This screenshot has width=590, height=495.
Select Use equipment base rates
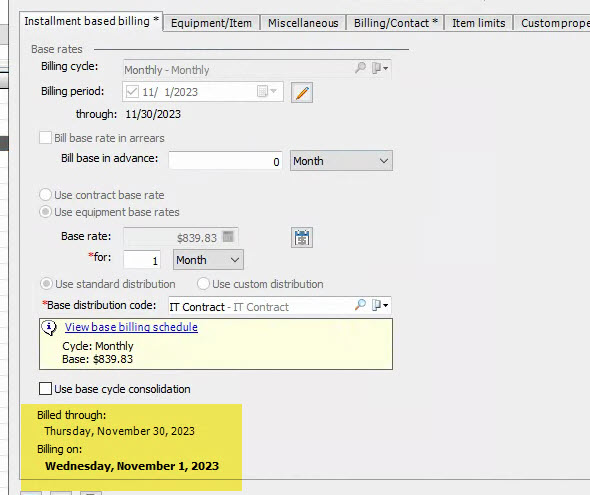pos(45,212)
